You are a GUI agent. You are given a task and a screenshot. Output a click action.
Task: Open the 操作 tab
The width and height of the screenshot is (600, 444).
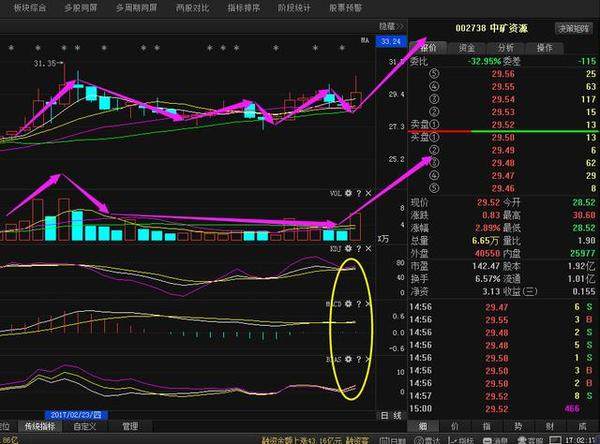click(545, 47)
